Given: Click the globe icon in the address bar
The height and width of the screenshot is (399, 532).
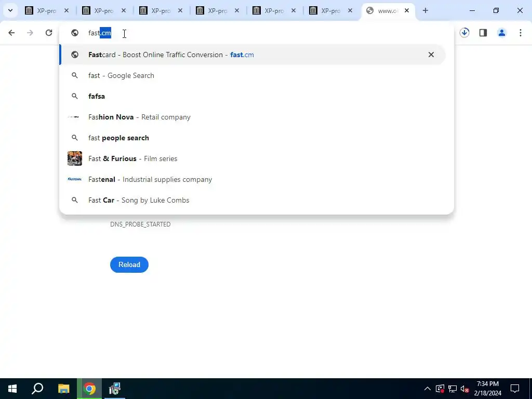Looking at the screenshot, I should (x=75, y=33).
